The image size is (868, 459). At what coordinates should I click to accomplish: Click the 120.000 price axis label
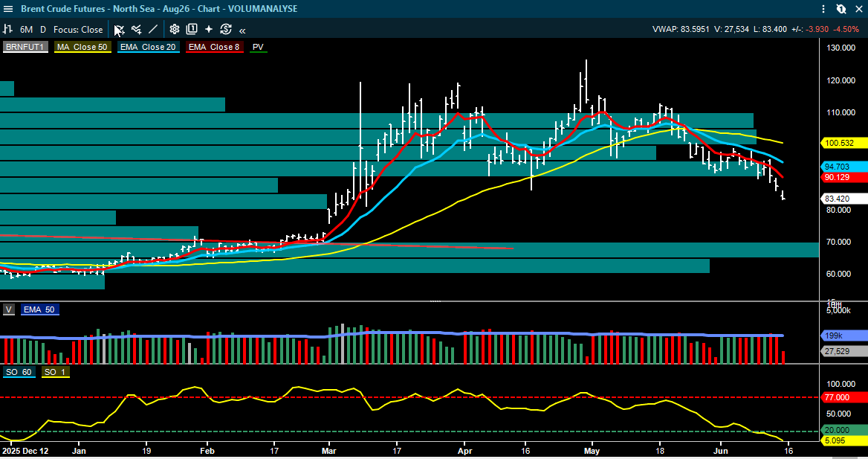pyautogui.click(x=841, y=80)
